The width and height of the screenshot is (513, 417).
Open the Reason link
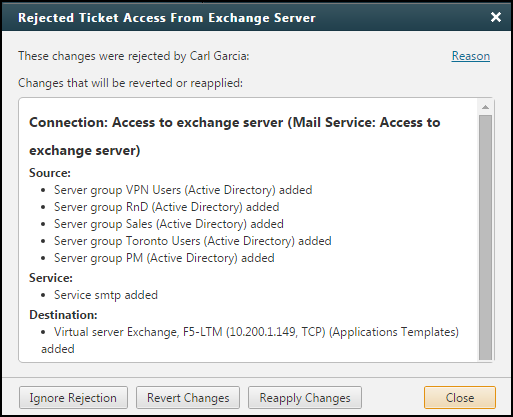[471, 56]
